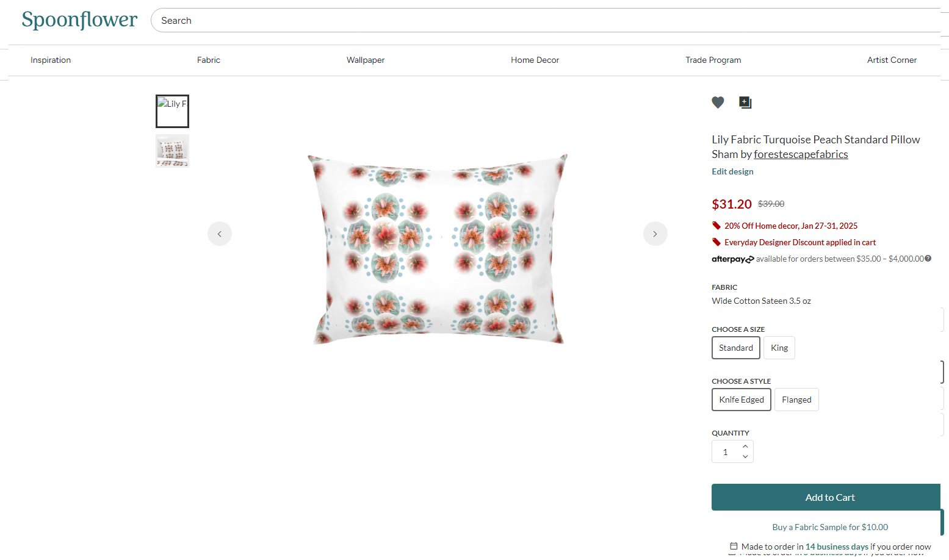Click the Spoonflower logo
Viewport: 949px width, 560px height.
(79, 20)
